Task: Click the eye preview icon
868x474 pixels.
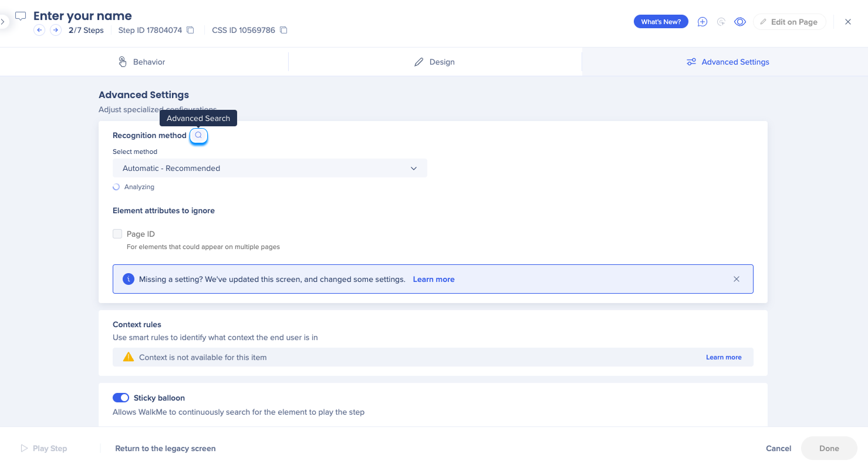Action: (x=740, y=22)
